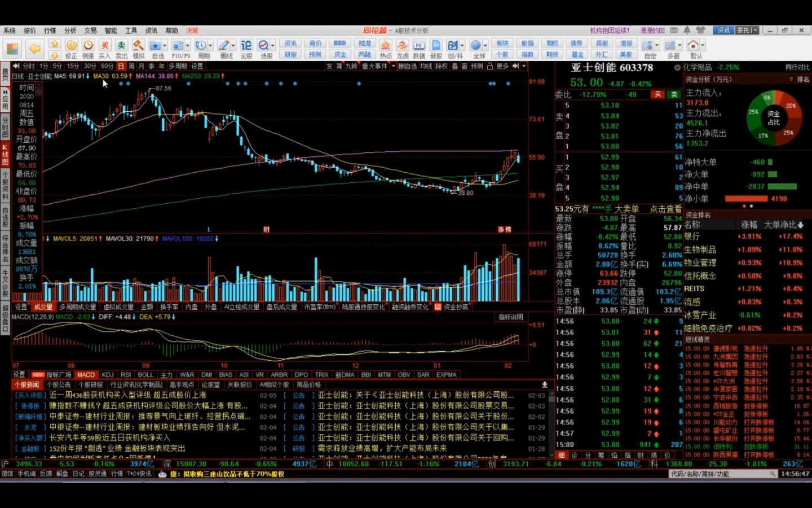Viewport: 812px width, 508px height.
Task: Click the colorful home grid icon
Action: click(12, 49)
